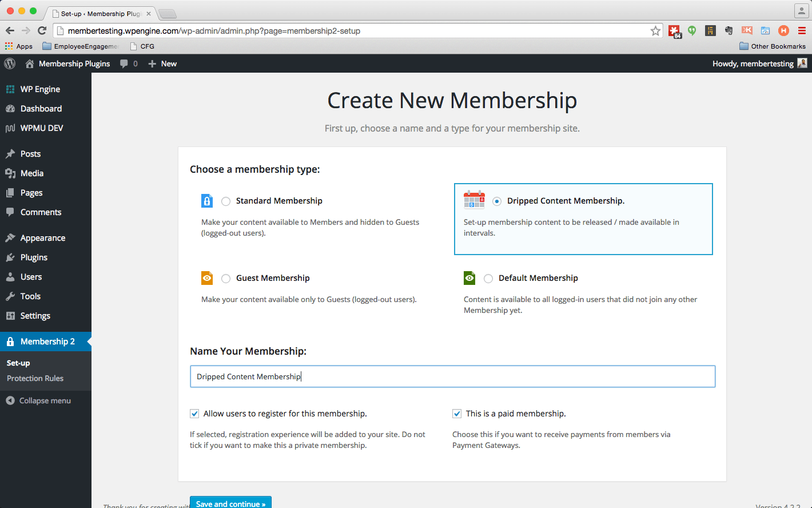812x508 pixels.
Task: Click the Evernote elephant extension icon
Action: click(x=729, y=31)
